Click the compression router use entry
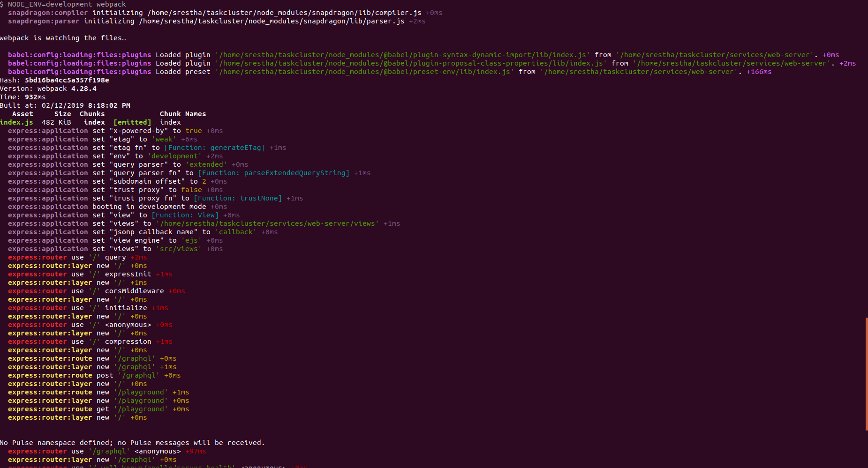 pos(128,342)
